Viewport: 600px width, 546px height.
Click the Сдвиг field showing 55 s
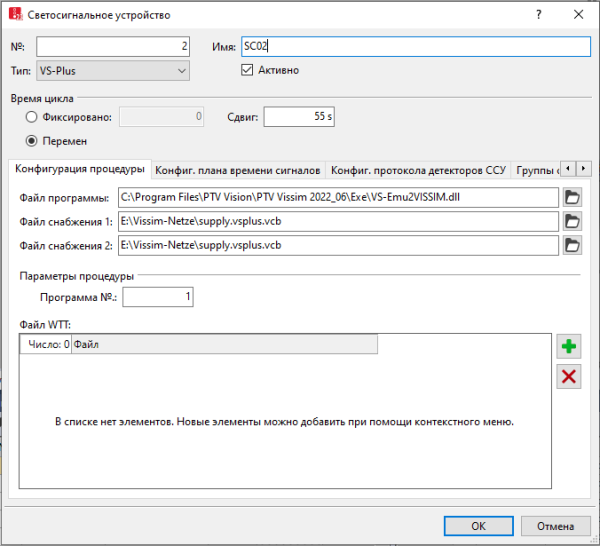300,117
